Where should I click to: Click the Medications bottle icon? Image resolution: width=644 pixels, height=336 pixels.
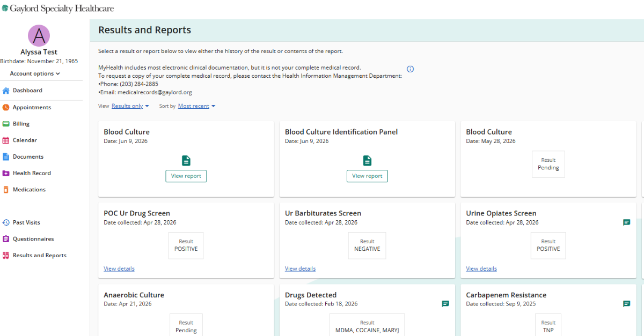[6, 190]
